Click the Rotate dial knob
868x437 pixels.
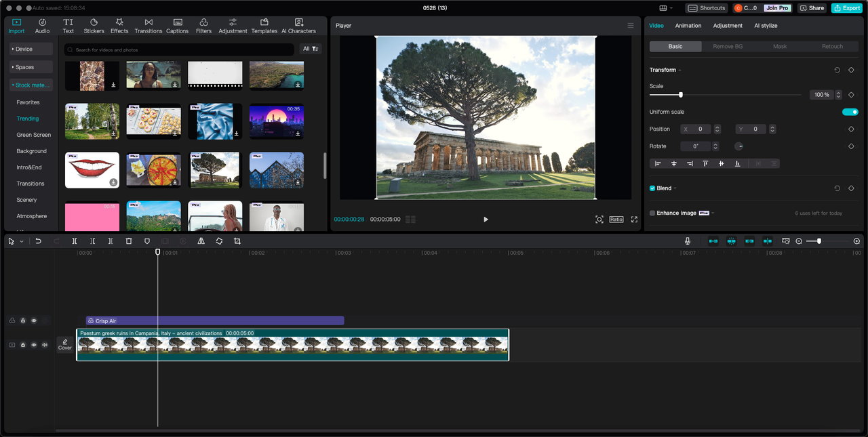[739, 146]
